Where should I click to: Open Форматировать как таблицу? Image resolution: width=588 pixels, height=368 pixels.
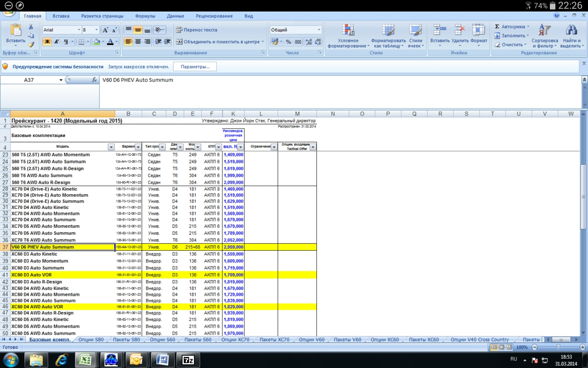[388, 36]
